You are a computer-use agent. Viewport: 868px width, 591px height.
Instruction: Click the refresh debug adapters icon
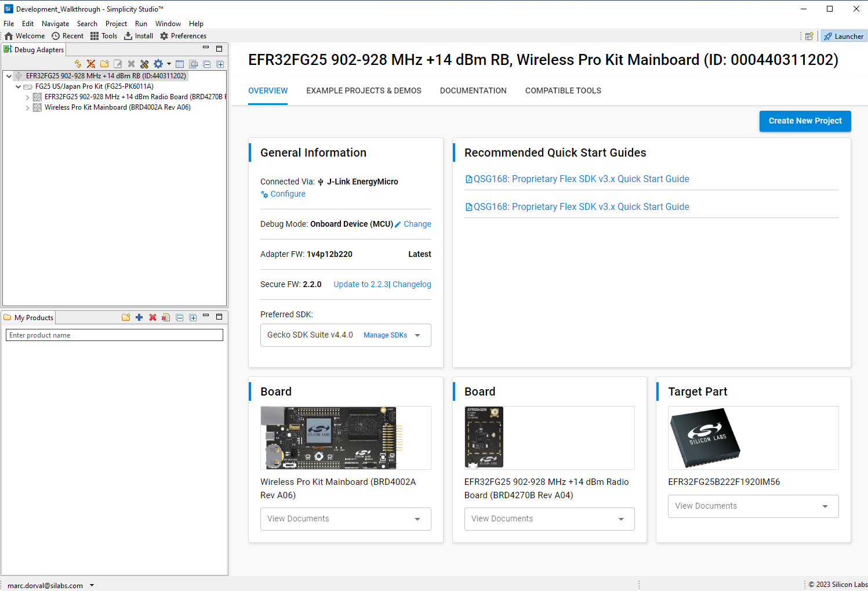point(78,64)
